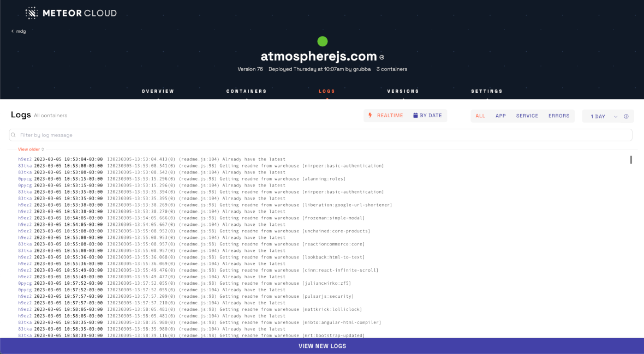This screenshot has width=644, height=354.
Task: Filter logs to App only
Action: click(x=500, y=116)
